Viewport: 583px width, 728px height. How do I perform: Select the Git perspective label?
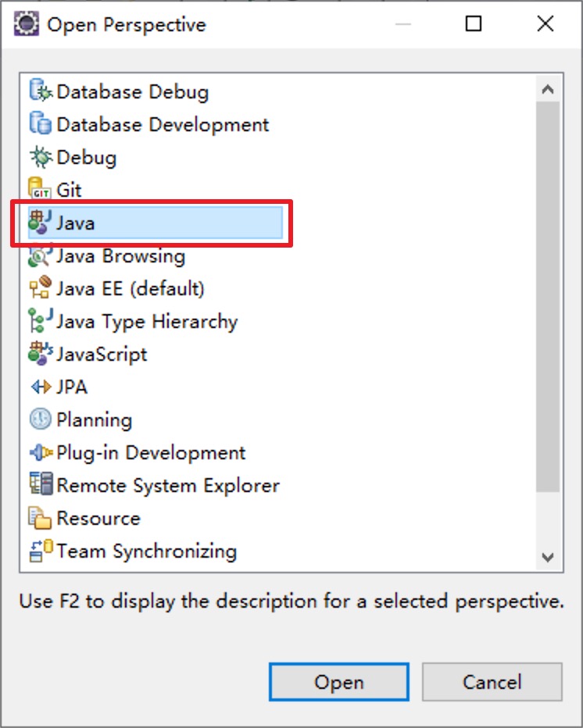pyautogui.click(x=69, y=190)
